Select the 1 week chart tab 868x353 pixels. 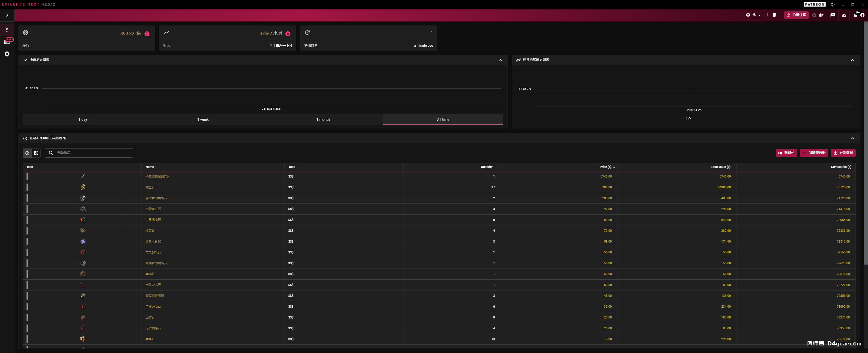(203, 120)
